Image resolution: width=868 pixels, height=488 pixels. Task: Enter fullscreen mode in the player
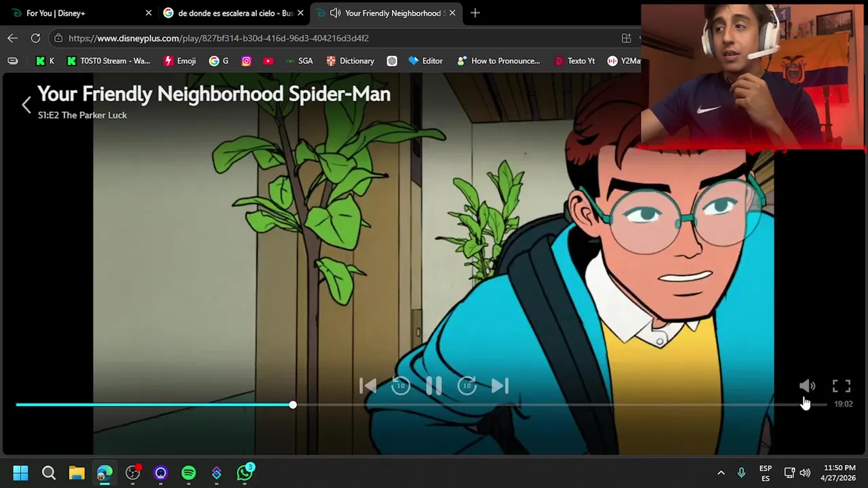[x=842, y=386]
